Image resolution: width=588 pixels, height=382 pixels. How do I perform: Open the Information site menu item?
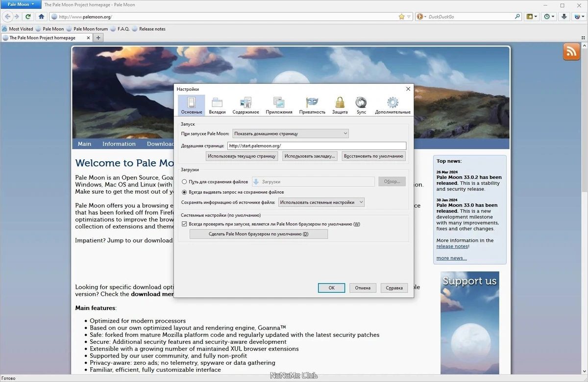click(x=119, y=144)
